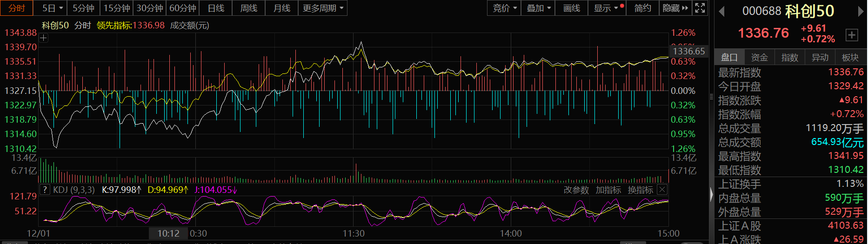This screenshot has width=868, height=244.
Task: Enable 画线 drawing mode
Action: tap(571, 8)
